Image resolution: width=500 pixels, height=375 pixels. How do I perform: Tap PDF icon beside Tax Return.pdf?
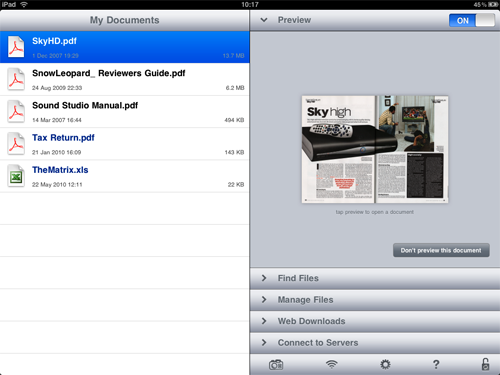coord(16,144)
